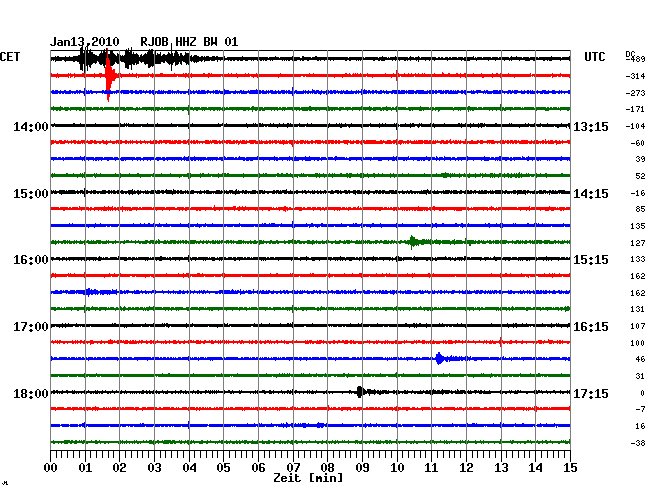The height and width of the screenshot is (494, 650).
Task: Click the DC offset value 31
Action: click(x=640, y=376)
